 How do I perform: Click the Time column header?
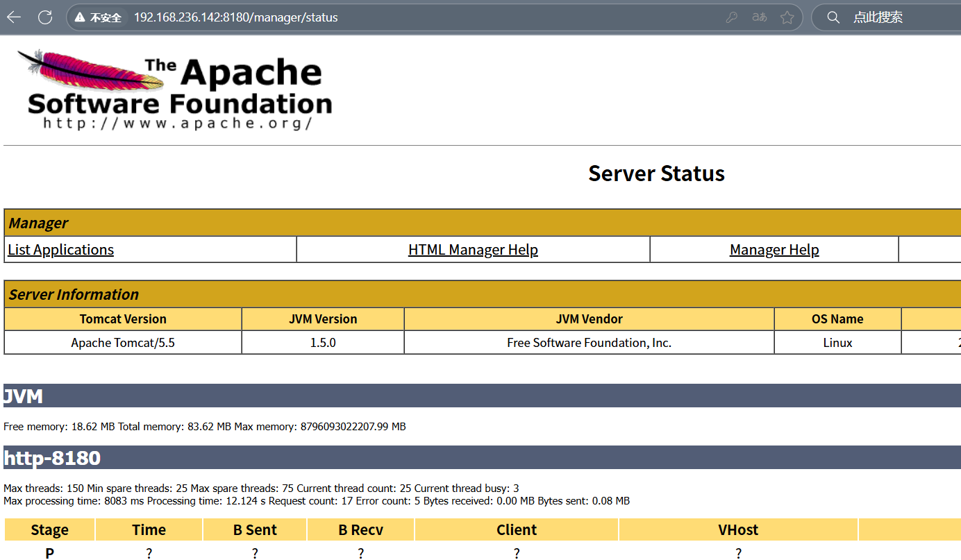coord(149,530)
